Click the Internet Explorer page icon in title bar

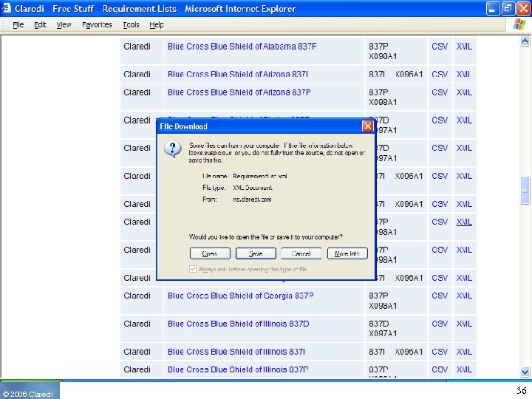point(7,8)
